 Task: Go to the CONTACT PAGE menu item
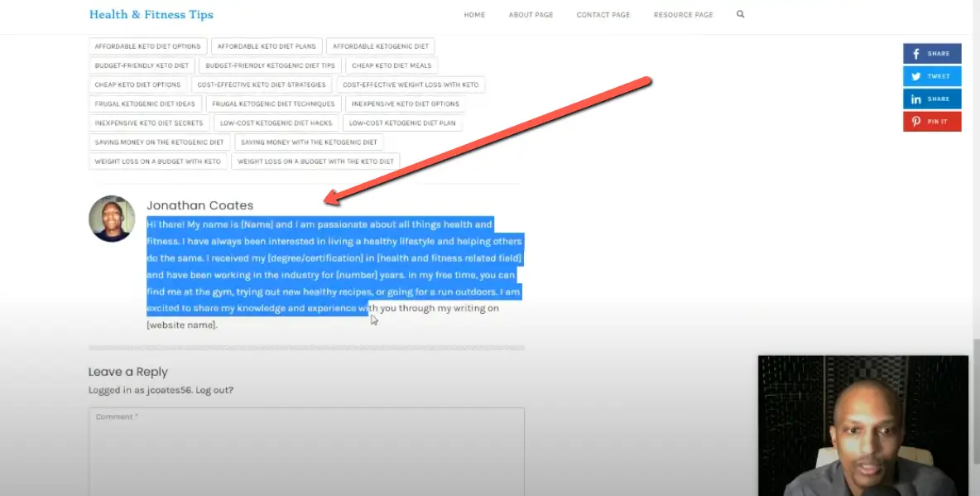[x=603, y=14]
